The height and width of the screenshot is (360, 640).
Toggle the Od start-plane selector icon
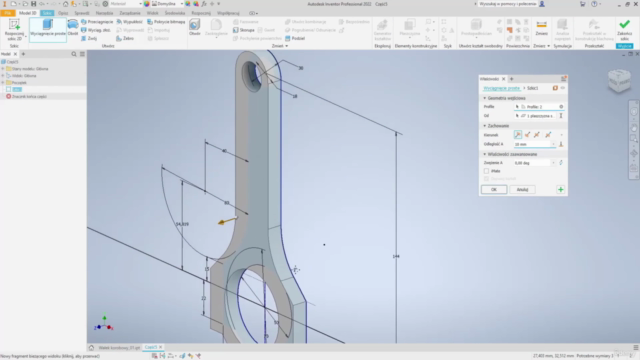tap(561, 116)
